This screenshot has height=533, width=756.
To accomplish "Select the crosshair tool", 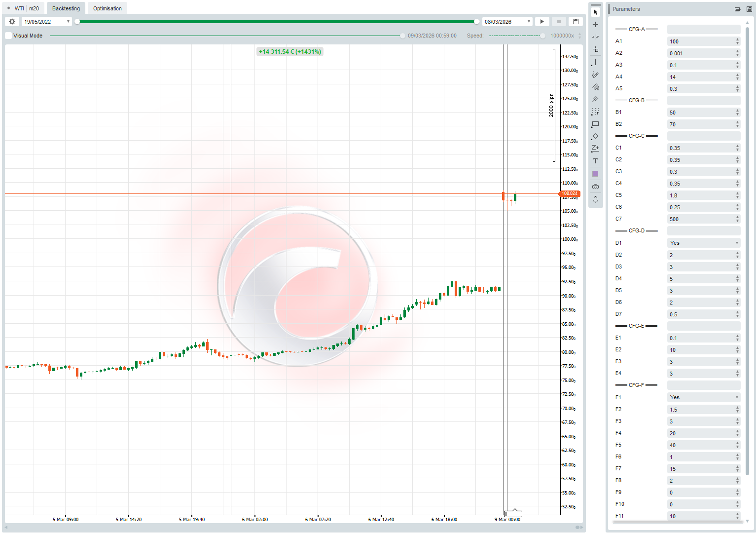I will tap(595, 24).
